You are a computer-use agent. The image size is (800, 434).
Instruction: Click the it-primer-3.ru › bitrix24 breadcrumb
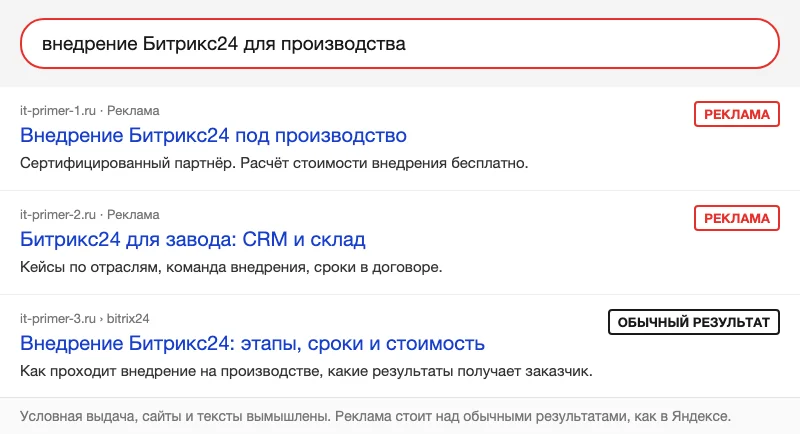pos(85,319)
